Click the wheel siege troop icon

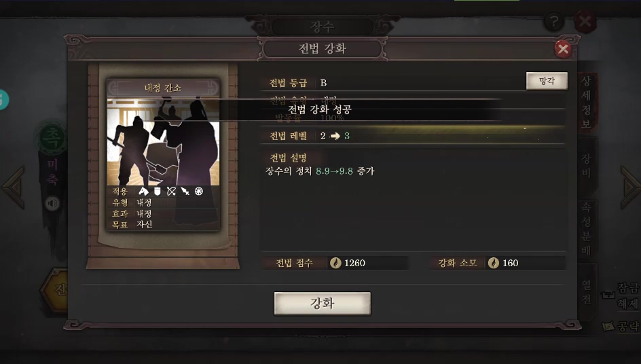pyautogui.click(x=199, y=191)
